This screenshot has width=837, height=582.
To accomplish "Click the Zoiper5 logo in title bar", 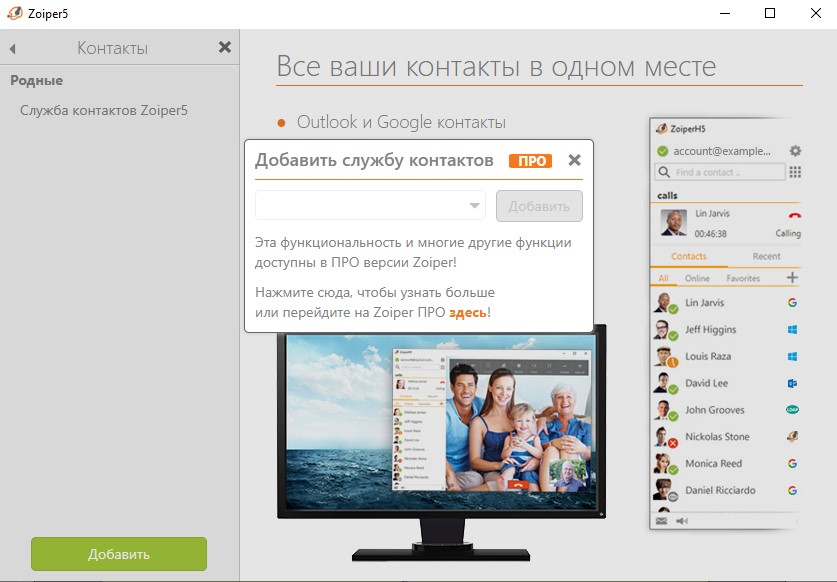I will tap(15, 13).
